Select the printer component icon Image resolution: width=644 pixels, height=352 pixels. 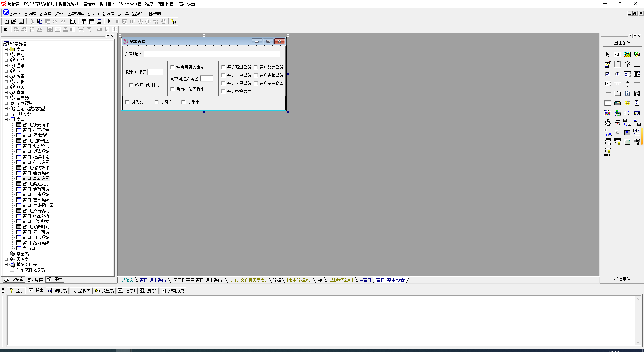pos(617,123)
